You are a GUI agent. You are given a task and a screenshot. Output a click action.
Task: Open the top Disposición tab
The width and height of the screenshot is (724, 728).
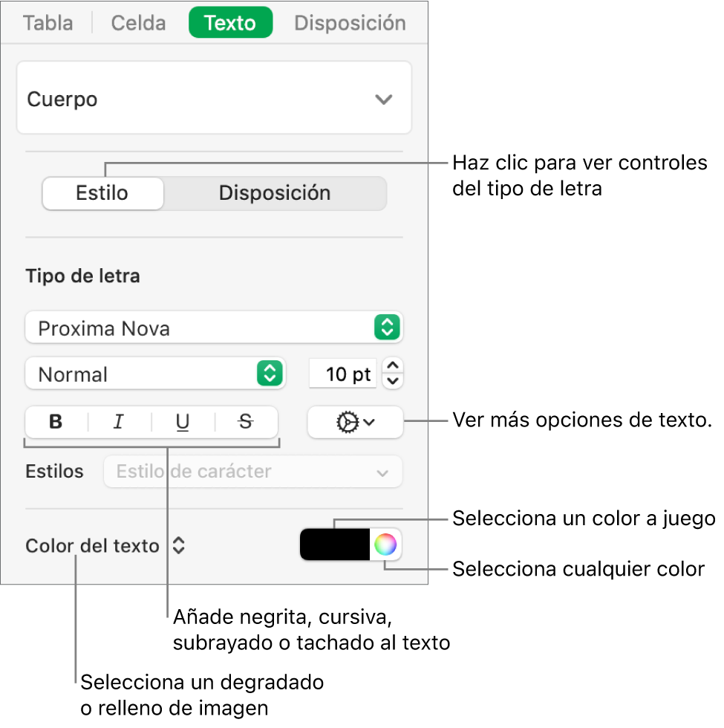(350, 23)
